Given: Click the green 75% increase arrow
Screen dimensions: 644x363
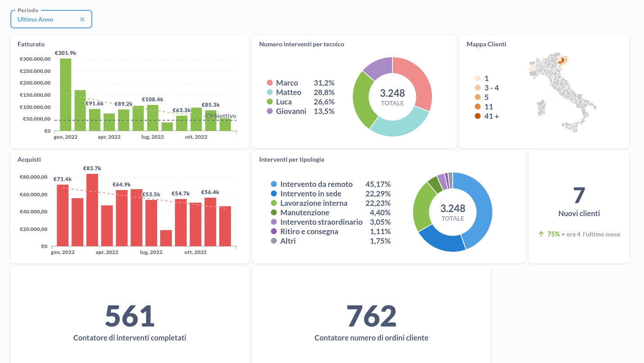Looking at the screenshot, I should tap(541, 234).
